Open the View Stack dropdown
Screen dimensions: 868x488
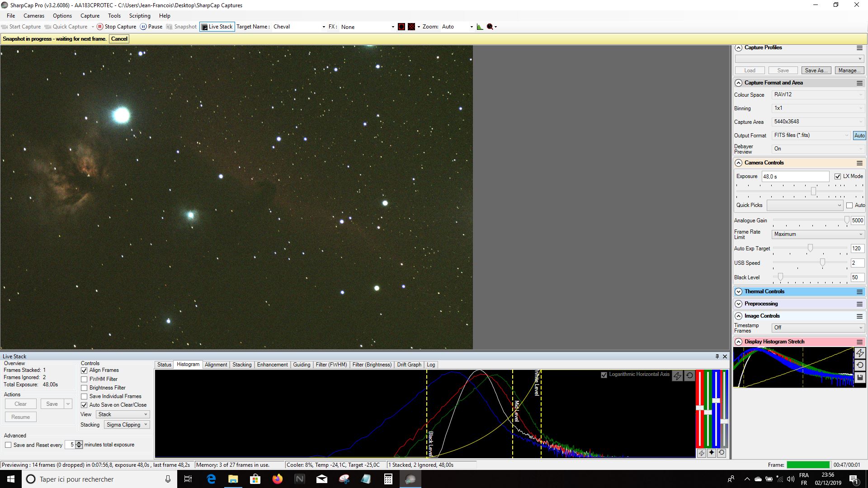(x=122, y=414)
